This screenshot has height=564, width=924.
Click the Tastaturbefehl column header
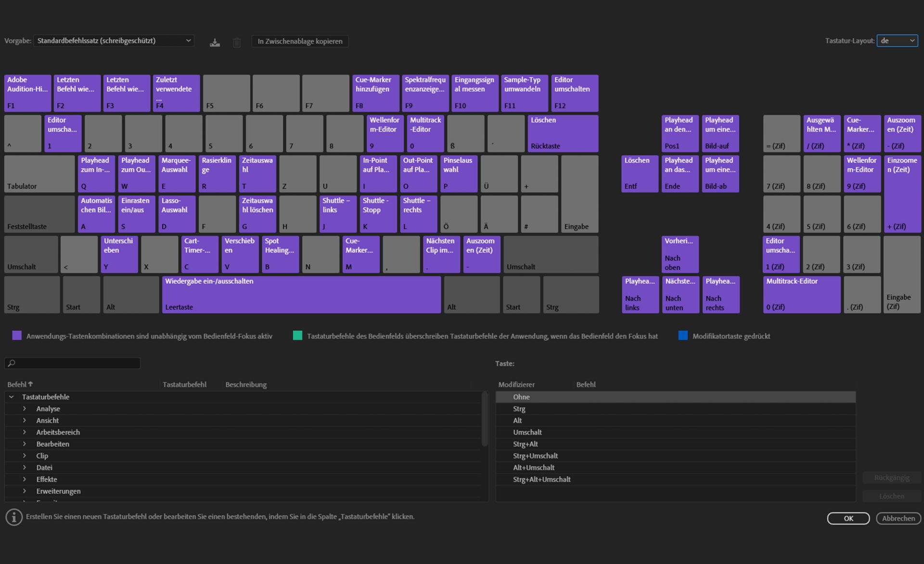pos(184,385)
